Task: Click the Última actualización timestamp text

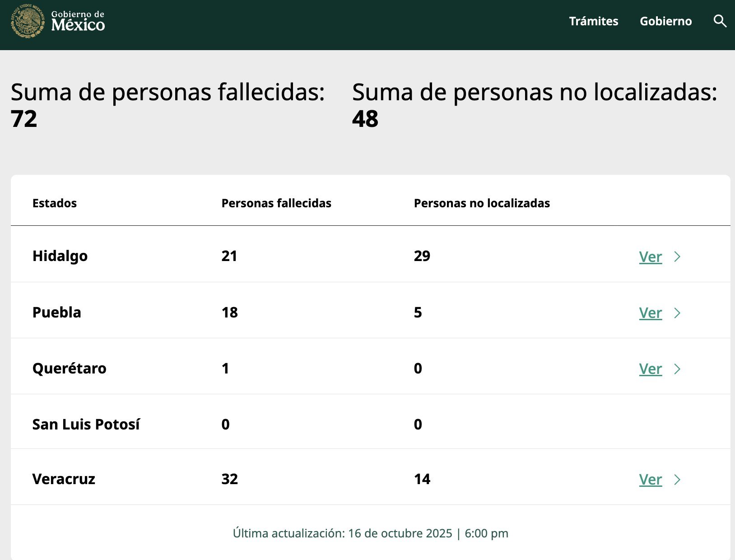Action: click(x=370, y=533)
